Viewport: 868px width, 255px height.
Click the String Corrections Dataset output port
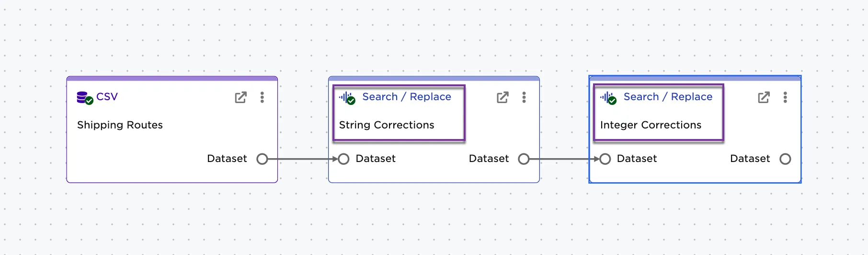pyautogui.click(x=524, y=159)
